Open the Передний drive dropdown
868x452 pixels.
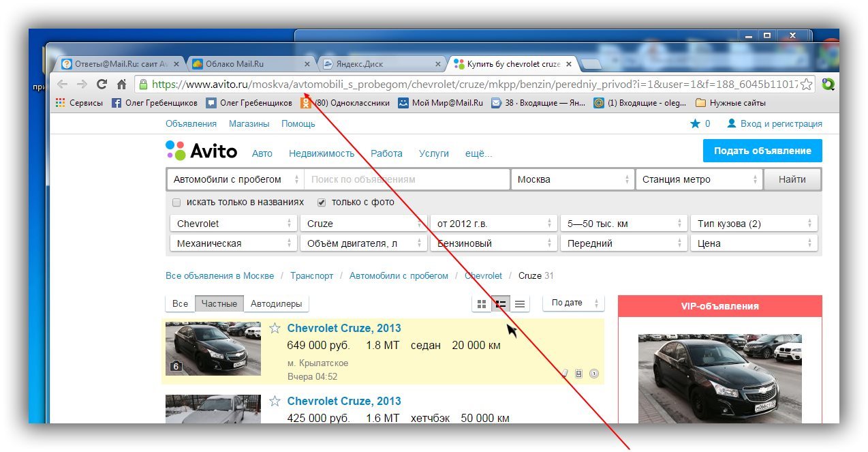(x=623, y=243)
